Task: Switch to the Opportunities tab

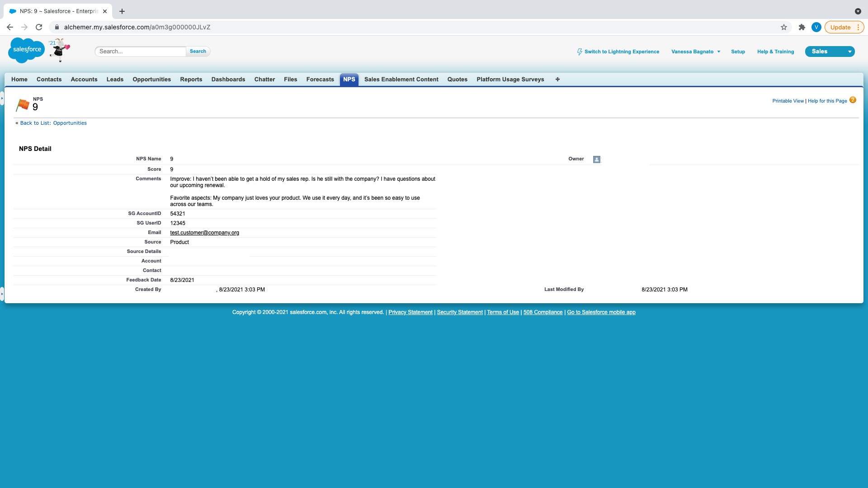Action: pyautogui.click(x=151, y=80)
